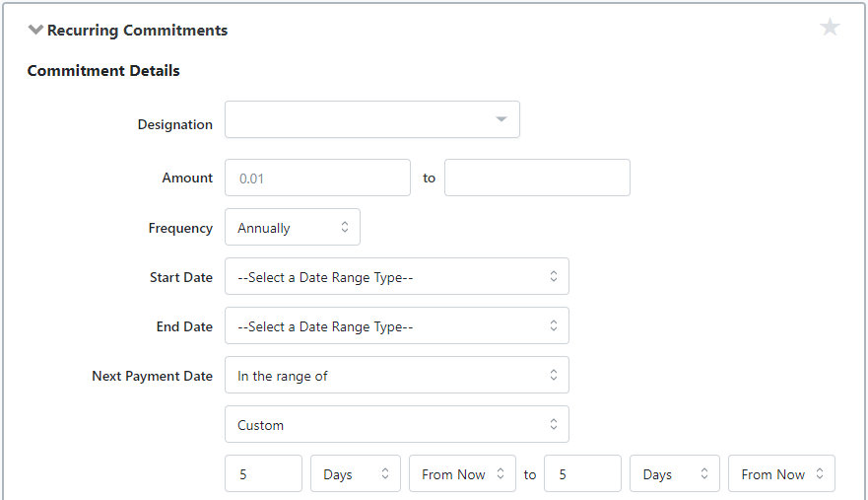The width and height of the screenshot is (868, 500).
Task: Click the maximum Amount input field
Action: point(537,179)
